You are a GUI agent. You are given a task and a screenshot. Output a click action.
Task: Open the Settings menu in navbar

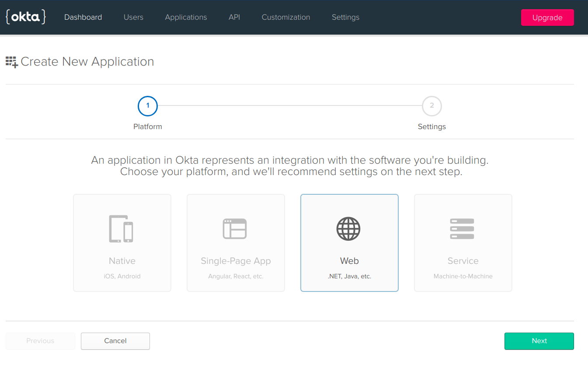[345, 17]
